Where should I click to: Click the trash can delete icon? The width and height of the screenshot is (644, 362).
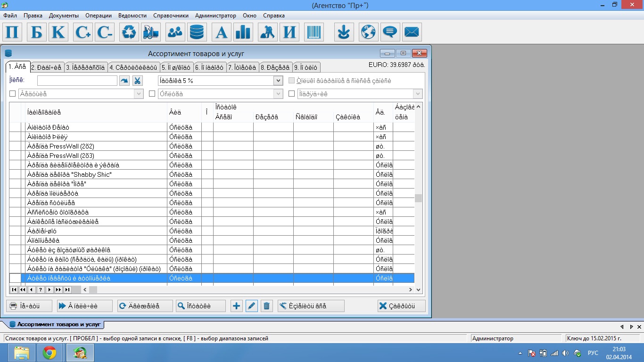coord(266,306)
